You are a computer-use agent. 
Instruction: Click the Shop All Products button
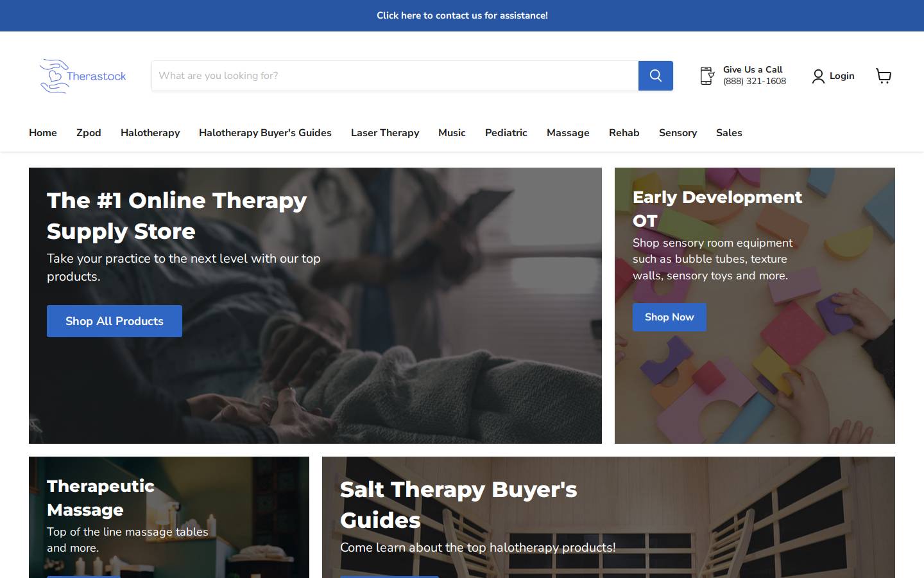pos(114,321)
